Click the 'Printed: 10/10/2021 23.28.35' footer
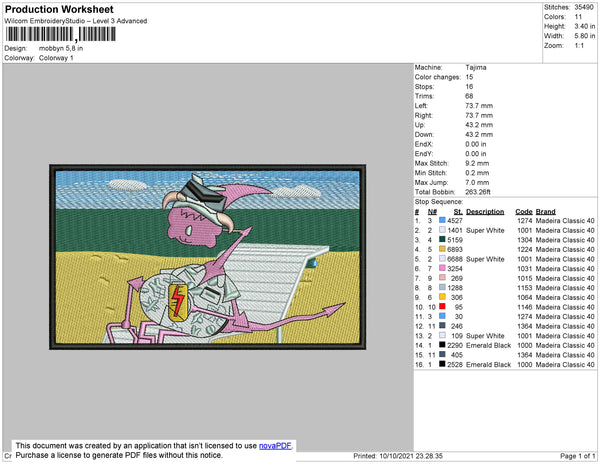600x464 pixels. (x=398, y=456)
